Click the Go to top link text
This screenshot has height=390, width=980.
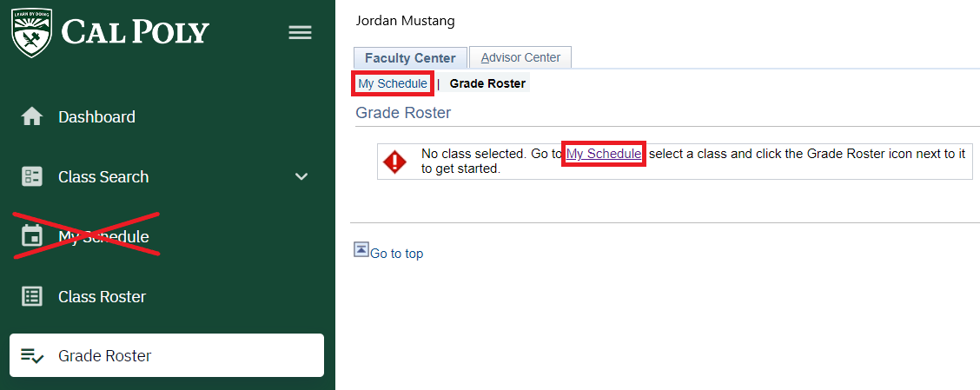click(397, 254)
